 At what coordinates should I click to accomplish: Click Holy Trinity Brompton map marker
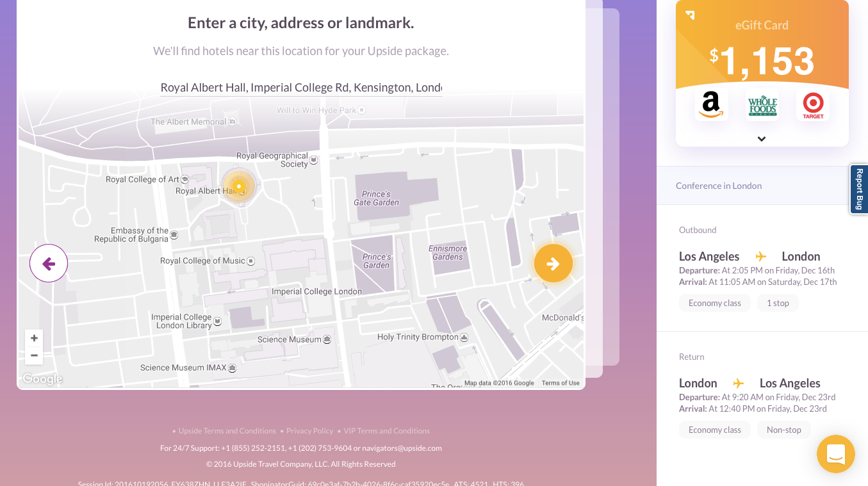[x=464, y=337]
